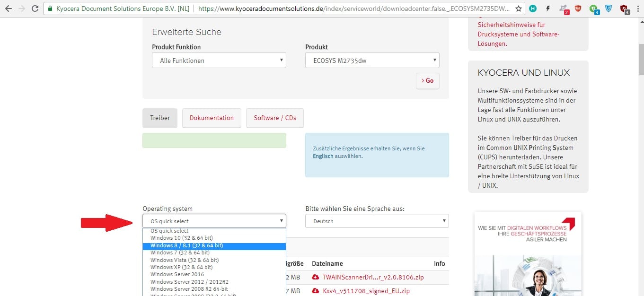Screen dimensions: 644x296
Task: Open the blue shield extension
Action: click(x=609, y=9)
